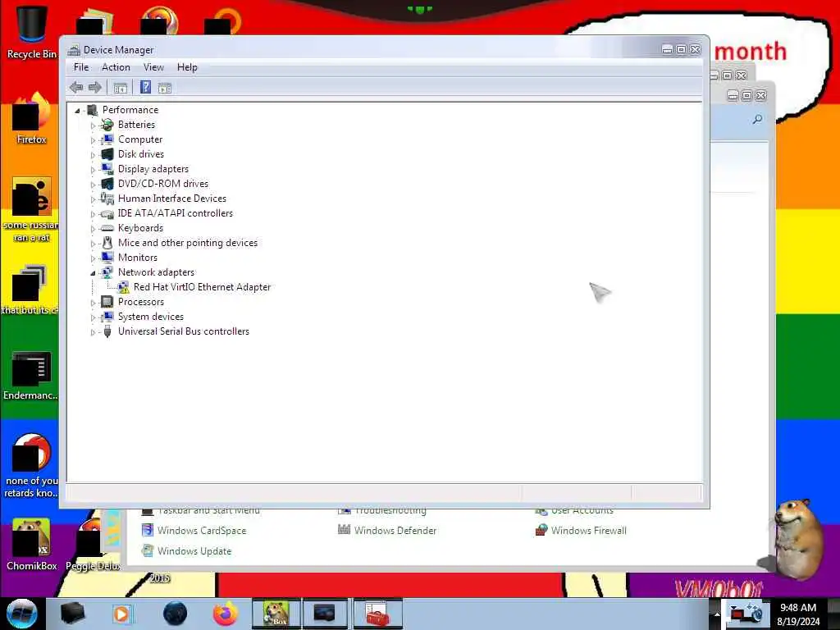Open media player taskbar icon
This screenshot has width=840, height=630.
pyautogui.click(x=121, y=614)
